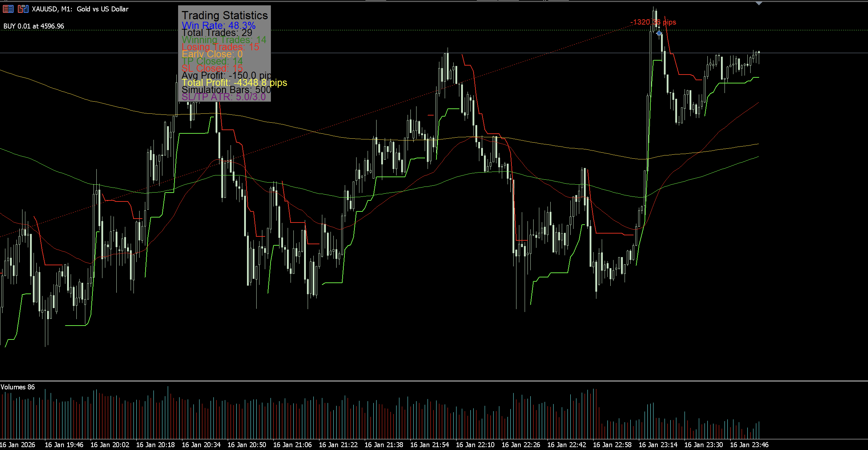Click the 16 Jan 20:34 time label

[x=201, y=445]
